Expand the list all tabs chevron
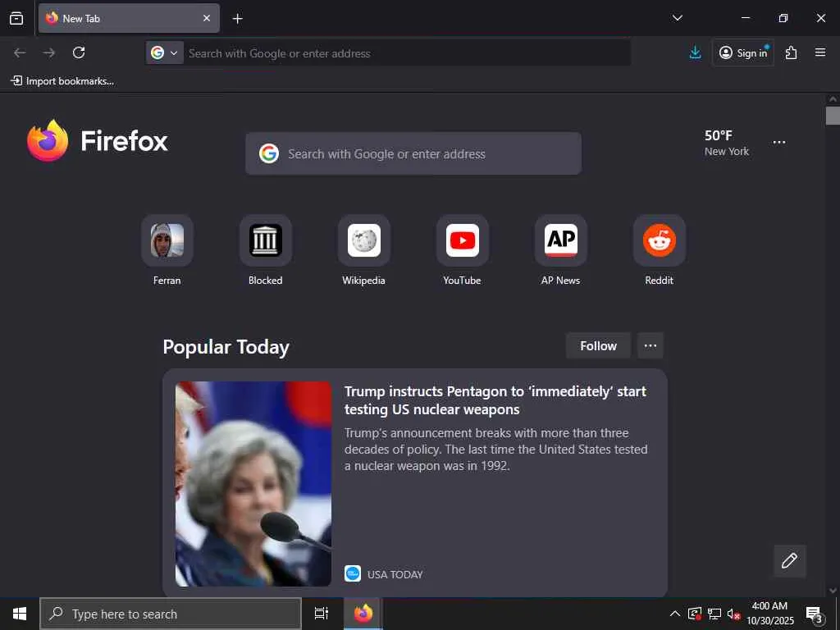 coord(677,18)
